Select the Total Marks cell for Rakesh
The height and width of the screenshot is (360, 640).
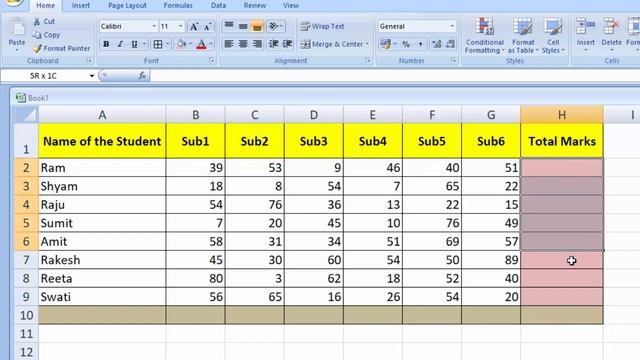[x=562, y=260]
